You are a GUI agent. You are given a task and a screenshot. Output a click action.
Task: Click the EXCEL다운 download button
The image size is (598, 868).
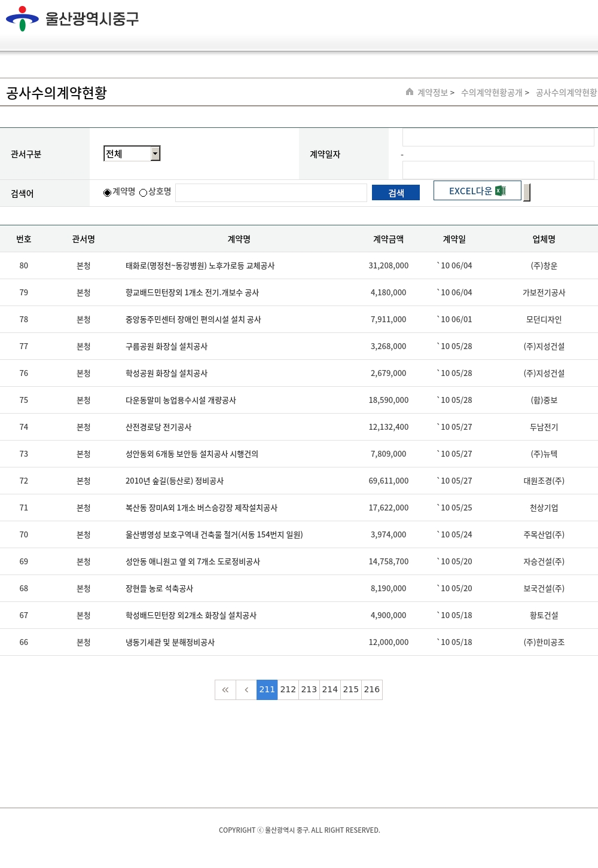477,191
